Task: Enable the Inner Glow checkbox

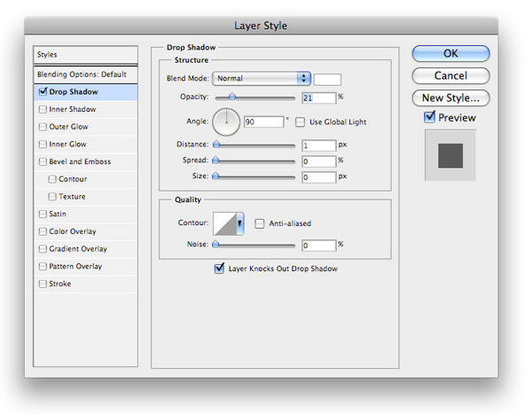Action: click(x=43, y=145)
